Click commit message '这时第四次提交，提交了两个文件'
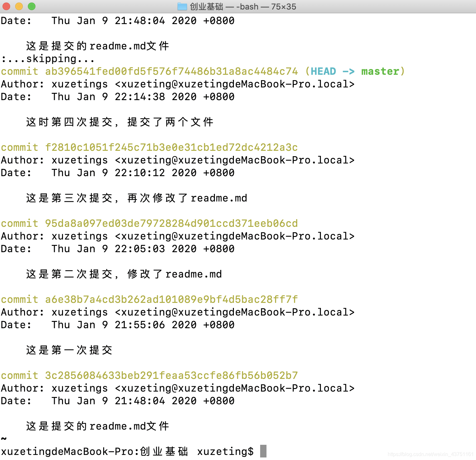The height and width of the screenshot is (460, 476). (120, 122)
